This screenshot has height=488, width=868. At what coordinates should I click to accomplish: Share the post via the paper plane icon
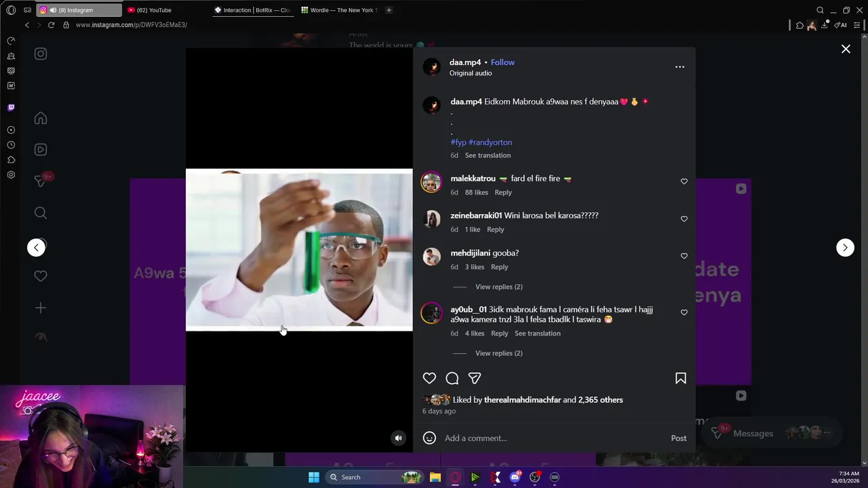pyautogui.click(x=475, y=378)
